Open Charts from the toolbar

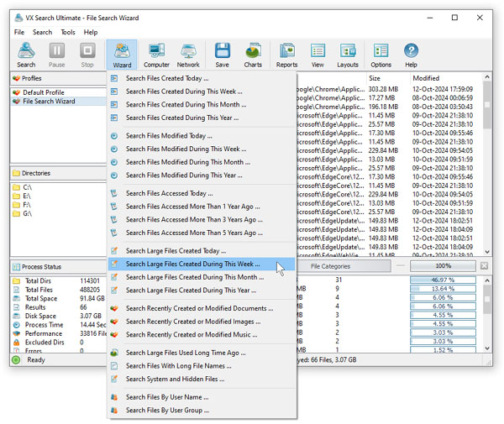tap(253, 55)
